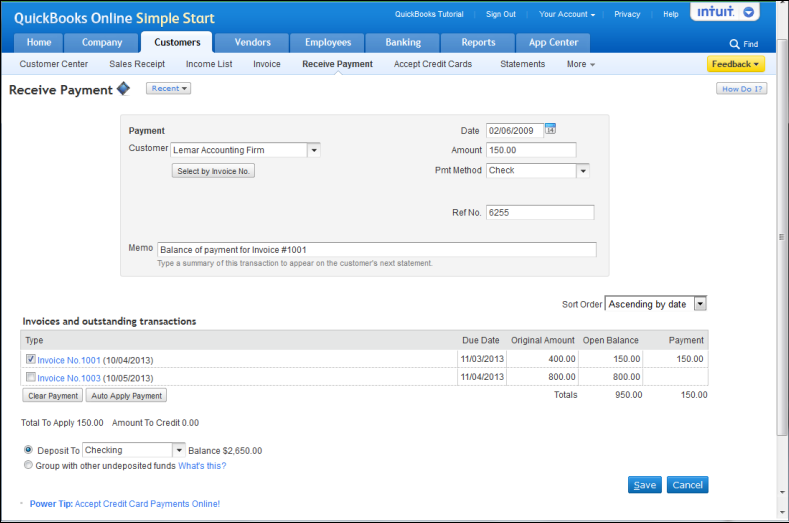Click the 11/04/2013 due date cell
The image size is (789, 523).
click(x=482, y=377)
